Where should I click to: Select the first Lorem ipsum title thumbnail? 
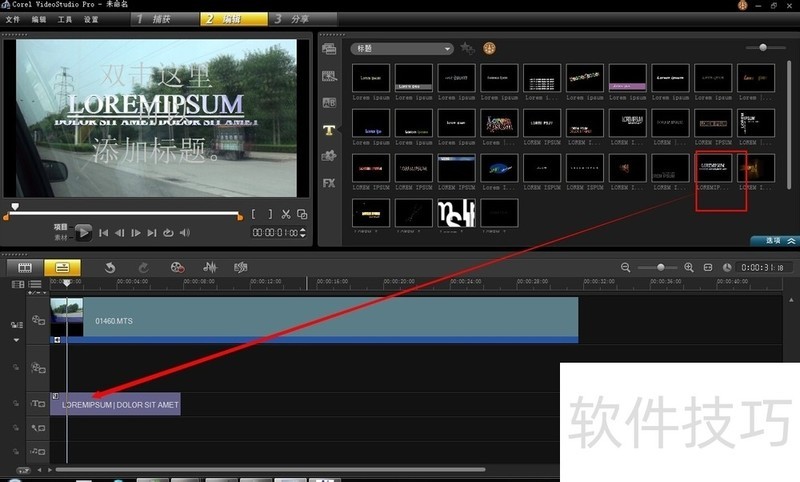(371, 78)
